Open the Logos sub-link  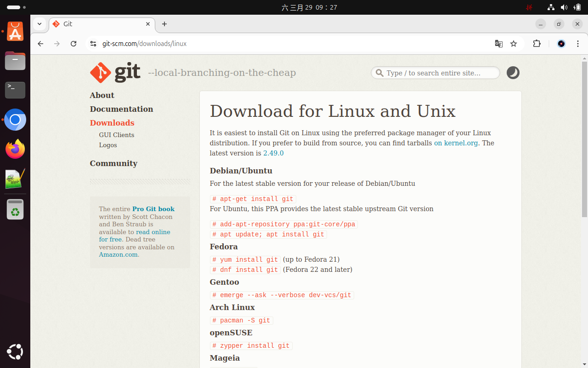pos(108,145)
